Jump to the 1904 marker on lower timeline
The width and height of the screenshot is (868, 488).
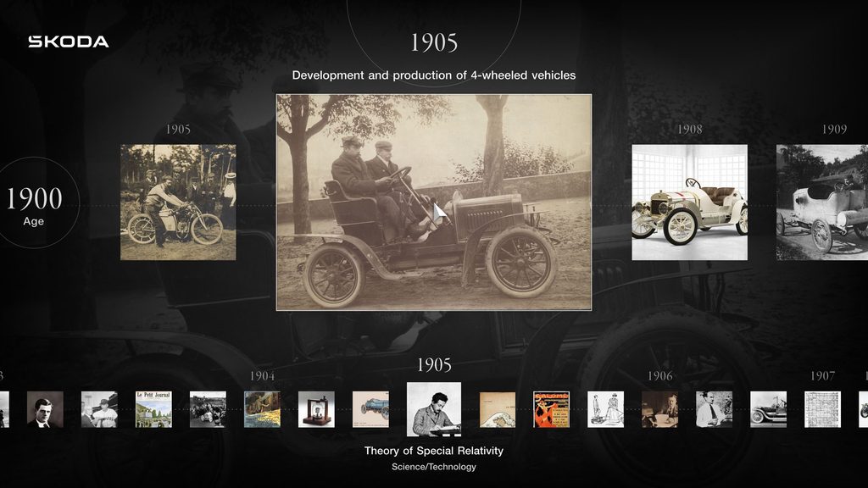(262, 376)
